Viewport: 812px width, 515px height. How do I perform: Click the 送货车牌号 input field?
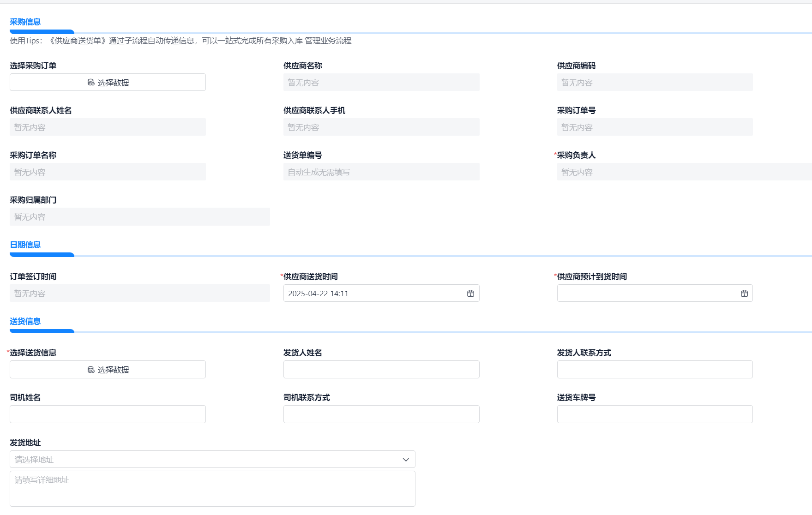[655, 414]
